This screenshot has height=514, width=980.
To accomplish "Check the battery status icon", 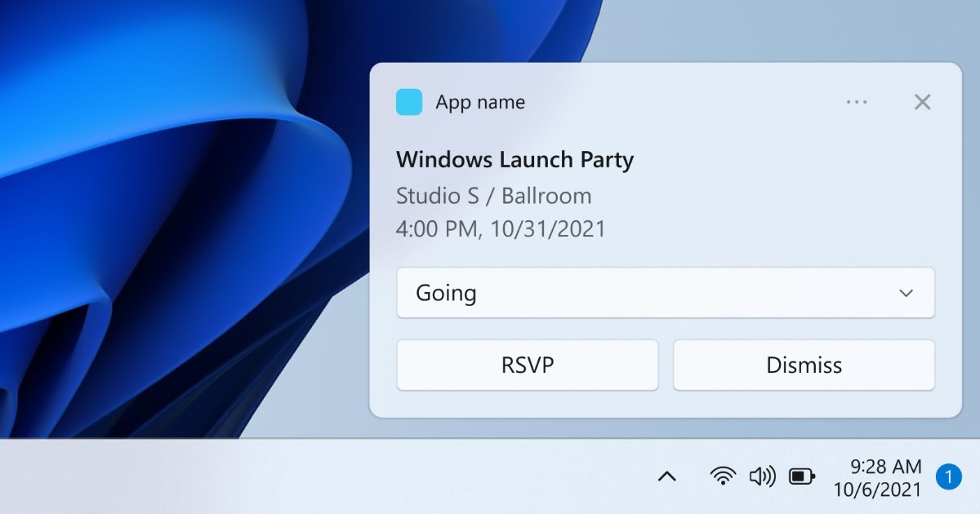I will (802, 476).
